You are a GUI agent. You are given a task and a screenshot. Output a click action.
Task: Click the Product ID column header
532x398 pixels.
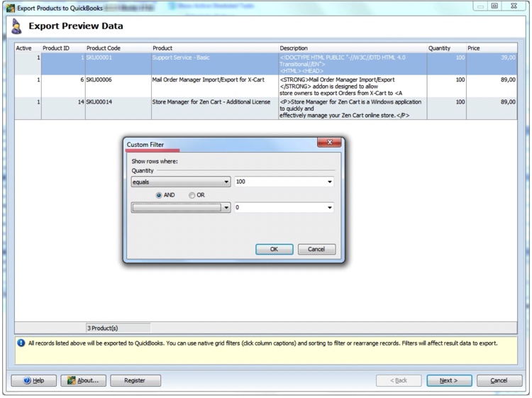coord(63,48)
